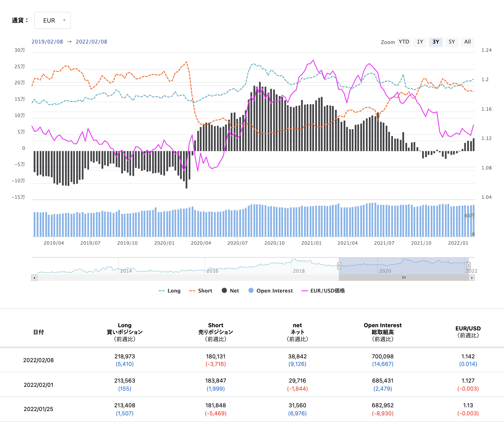Viewport: 504px width, 425px height.
Task: Open the EUR currency dropdown
Action: point(52,20)
